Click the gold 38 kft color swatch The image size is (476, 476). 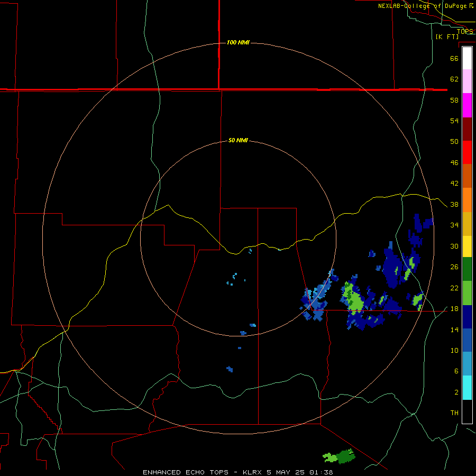coord(467,224)
